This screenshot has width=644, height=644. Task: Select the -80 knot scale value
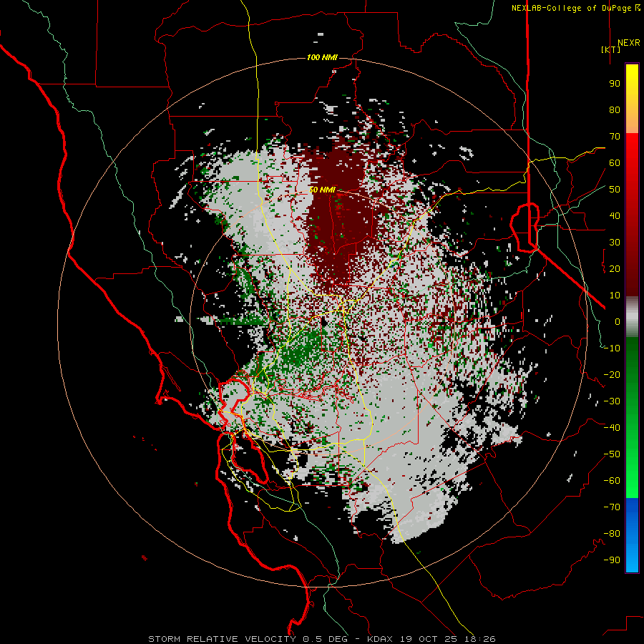[612, 534]
